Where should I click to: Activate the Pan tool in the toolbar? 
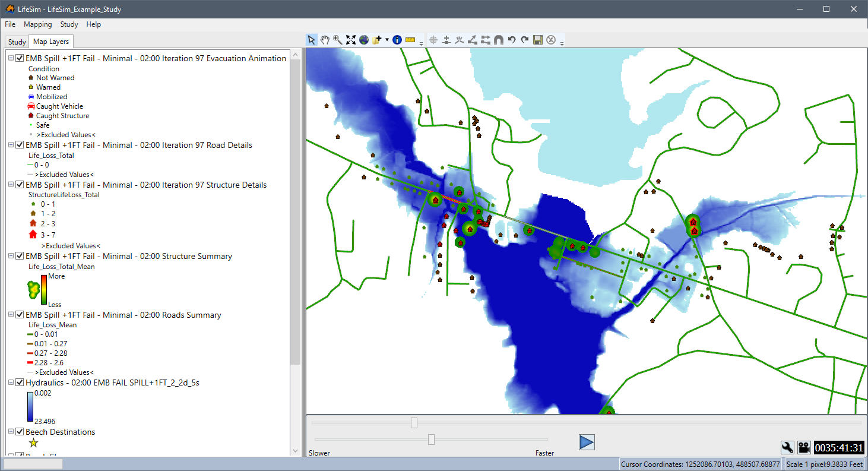[x=324, y=40]
